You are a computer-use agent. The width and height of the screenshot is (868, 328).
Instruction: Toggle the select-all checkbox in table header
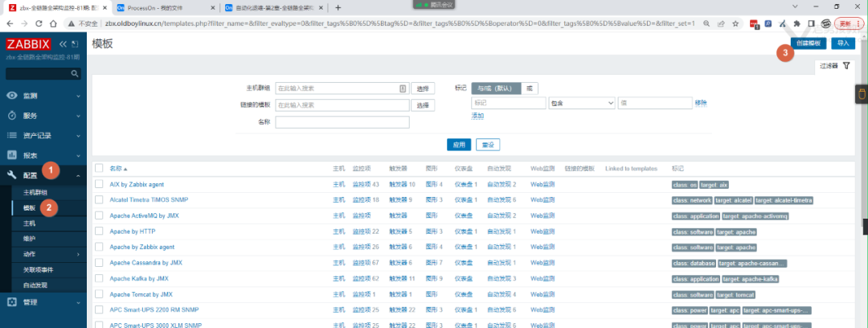(x=99, y=168)
